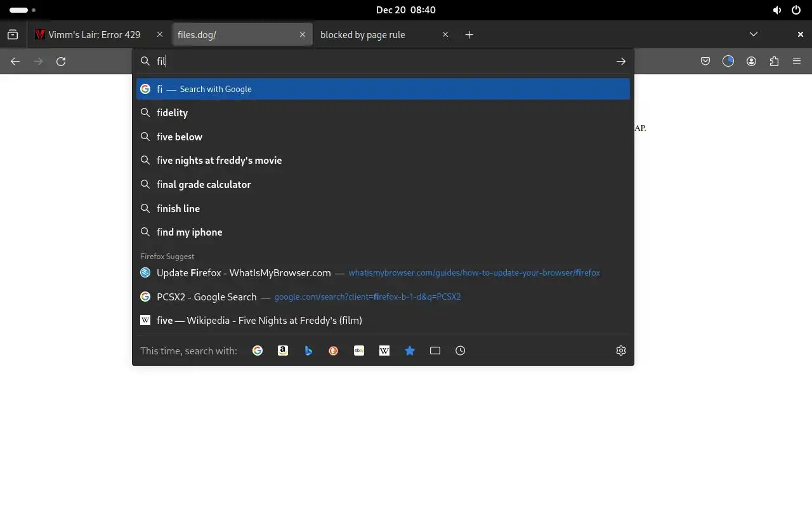Search this time with DuckDuckGo icon
The width and height of the screenshot is (812, 508).
[x=334, y=351]
